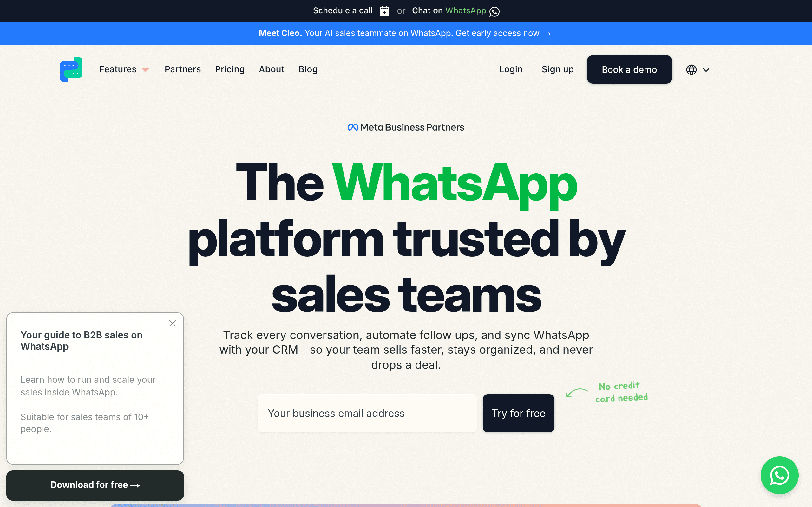Focus the business email address field
The width and height of the screenshot is (812, 507).
[367, 413]
